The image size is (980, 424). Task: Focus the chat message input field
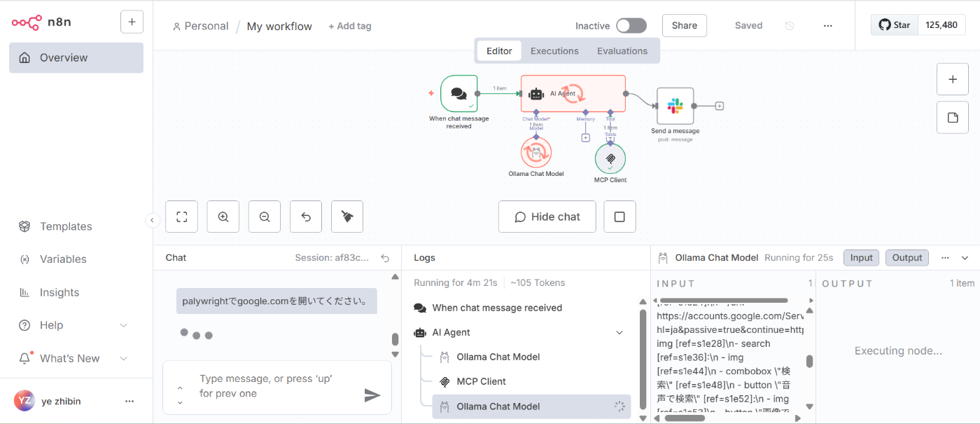click(277, 386)
